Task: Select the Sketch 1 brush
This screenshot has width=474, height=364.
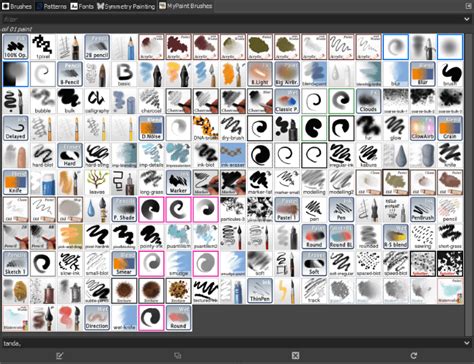Action: tap(15, 264)
